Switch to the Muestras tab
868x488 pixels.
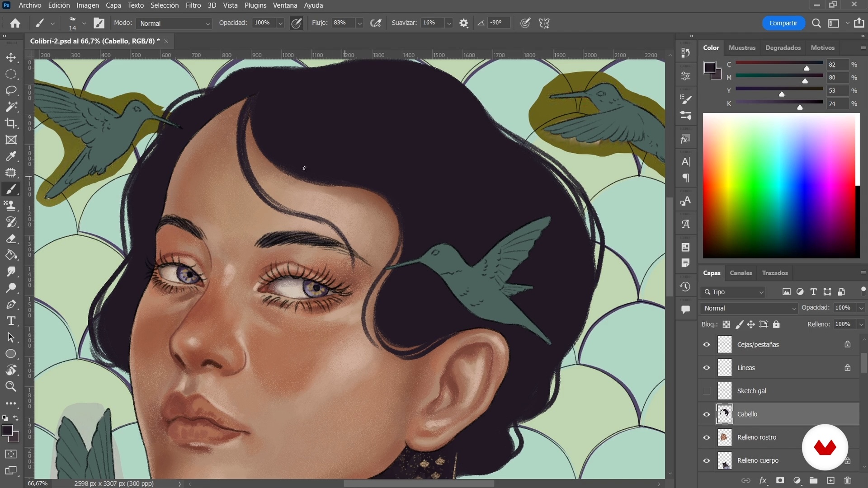742,47
